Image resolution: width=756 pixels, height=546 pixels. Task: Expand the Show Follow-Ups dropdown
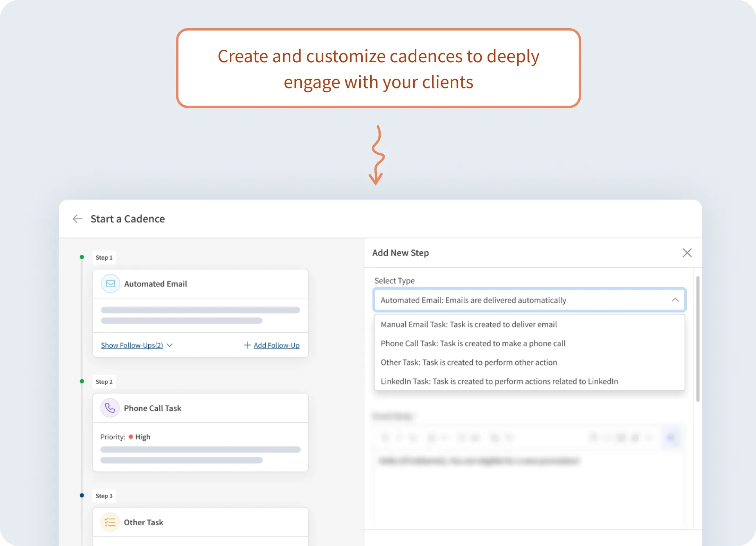coord(135,345)
